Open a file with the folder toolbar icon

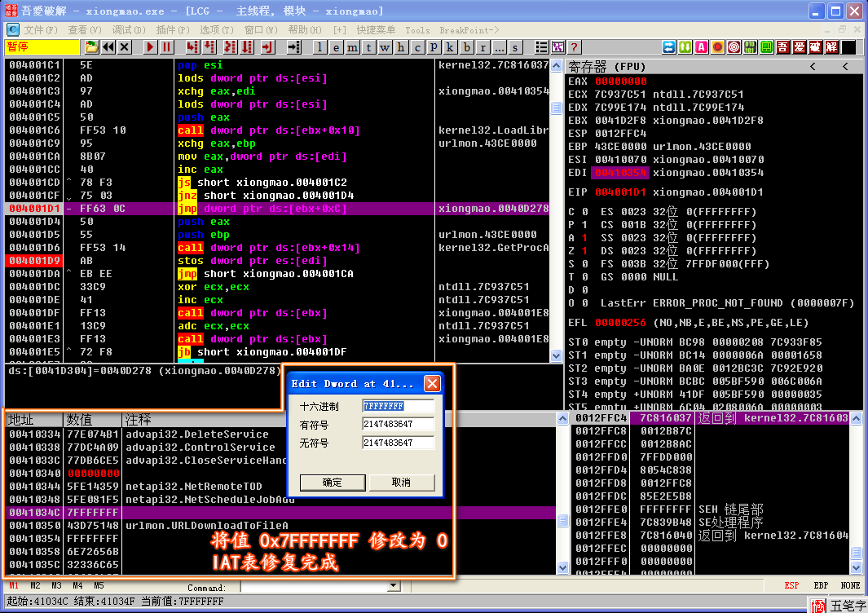point(91,47)
